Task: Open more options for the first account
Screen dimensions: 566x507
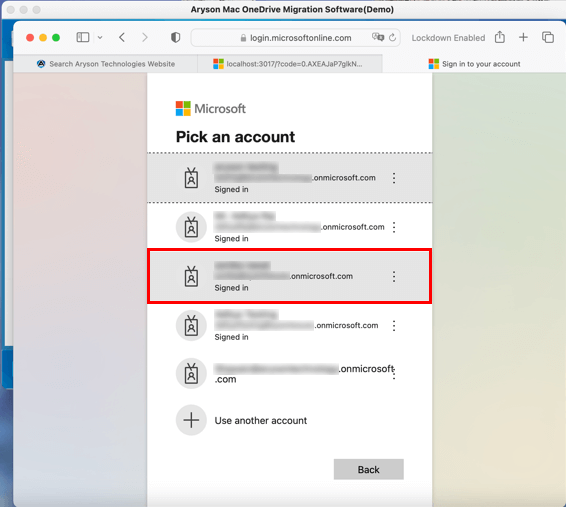Action: [x=394, y=178]
